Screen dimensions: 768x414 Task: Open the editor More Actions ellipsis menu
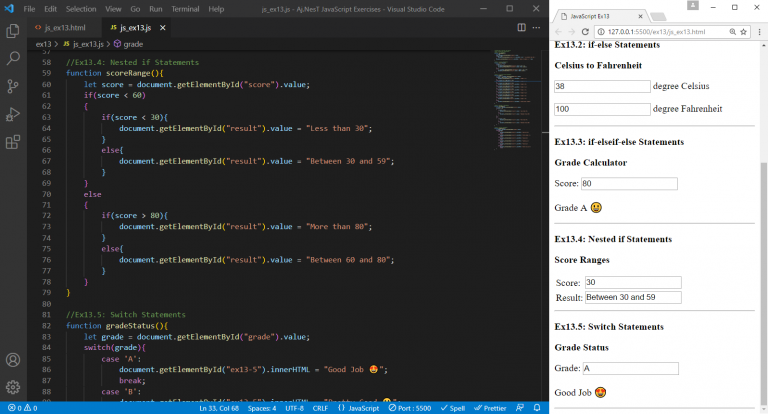(534, 27)
